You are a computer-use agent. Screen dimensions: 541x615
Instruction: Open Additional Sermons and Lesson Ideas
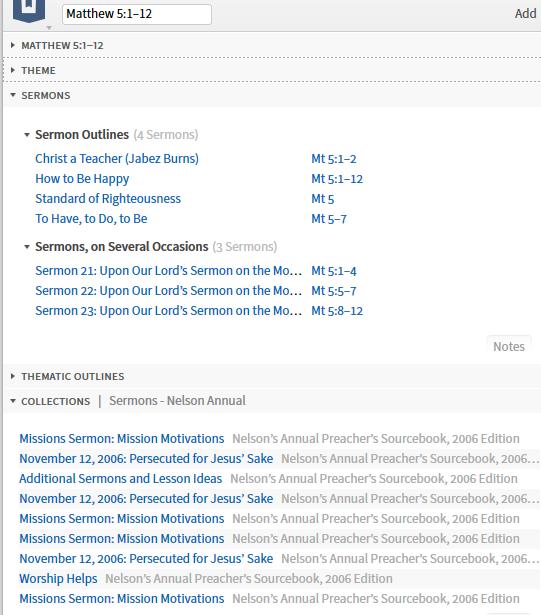point(121,479)
